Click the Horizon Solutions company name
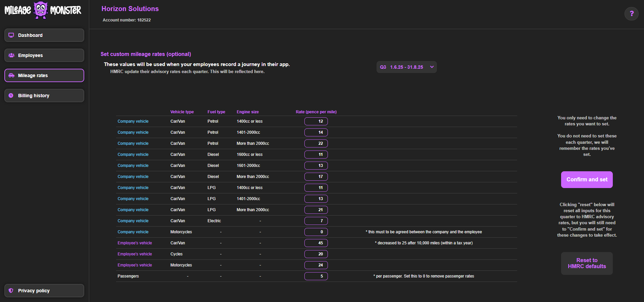 [130, 9]
